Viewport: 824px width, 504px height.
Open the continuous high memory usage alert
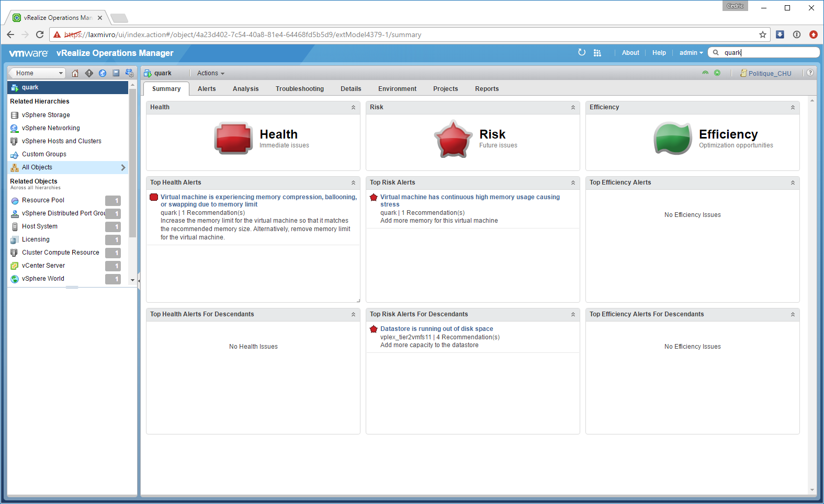(470, 201)
